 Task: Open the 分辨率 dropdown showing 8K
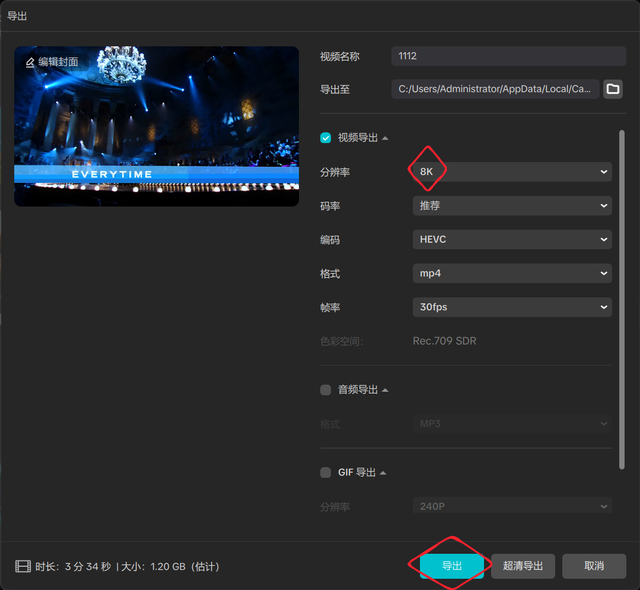point(511,172)
